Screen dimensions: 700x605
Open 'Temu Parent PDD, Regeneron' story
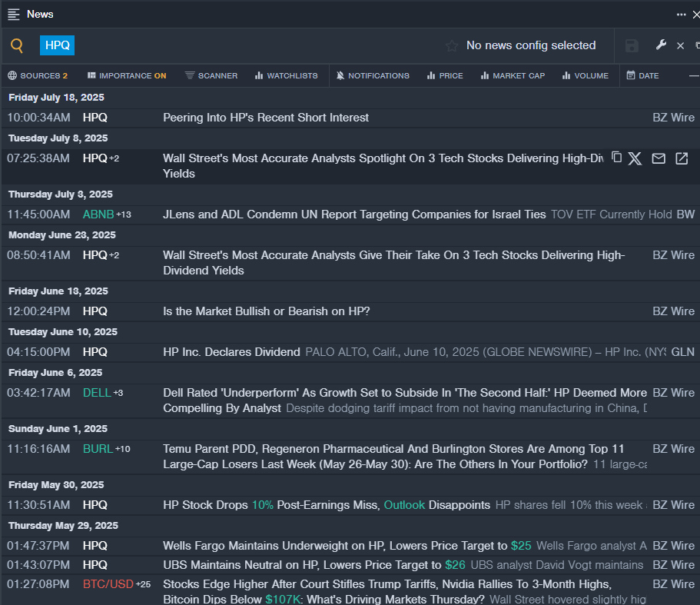393,457
